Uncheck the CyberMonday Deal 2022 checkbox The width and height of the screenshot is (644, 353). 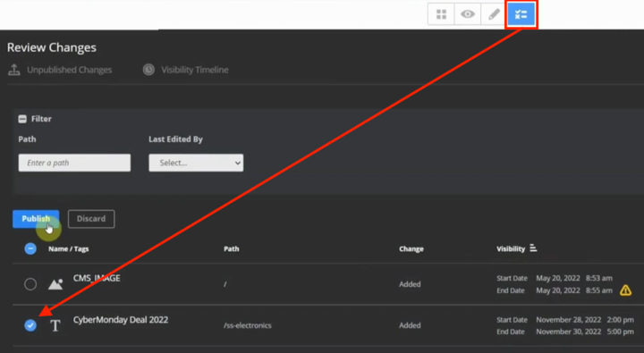pos(30,325)
